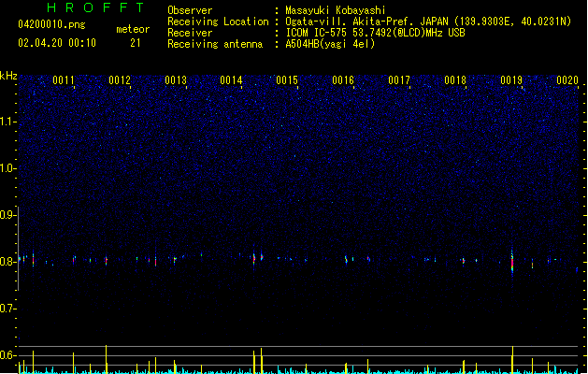The height and width of the screenshot is (374, 588).
Task: Click the strong meteor echo below 0019
Action: [512, 263]
